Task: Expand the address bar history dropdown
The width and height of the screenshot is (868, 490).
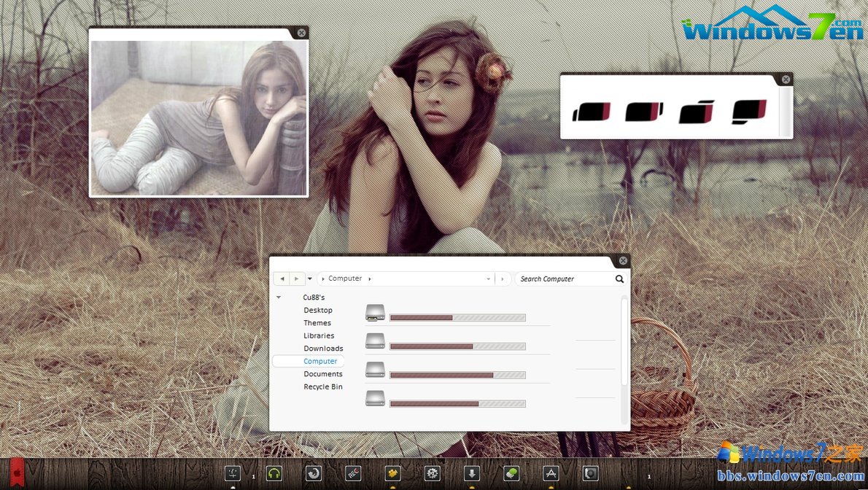Action: [x=489, y=279]
